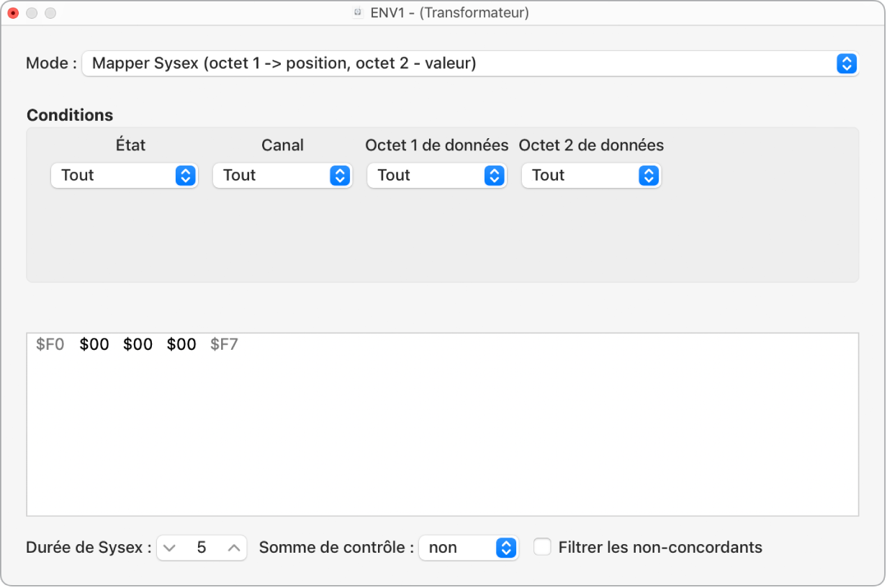Close the ENV1 Transformateur window

tap(13, 13)
